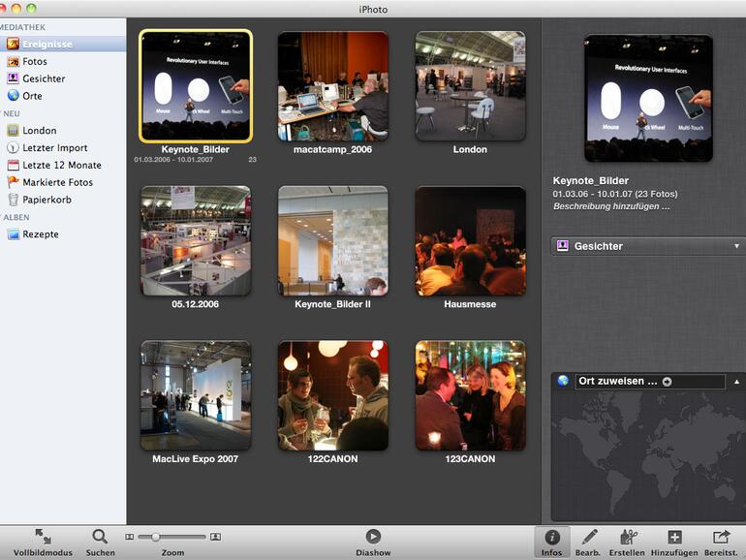Click Beschreibung hinzufügen to add description
This screenshot has width=746, height=560.
point(611,206)
